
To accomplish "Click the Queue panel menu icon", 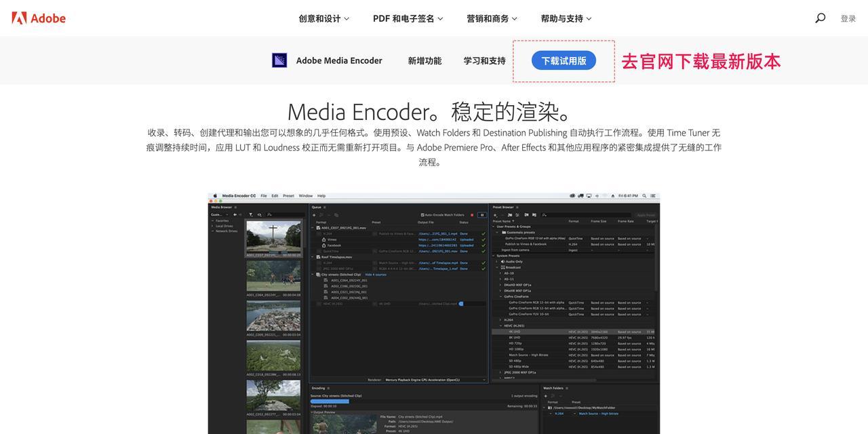I will pos(324,207).
